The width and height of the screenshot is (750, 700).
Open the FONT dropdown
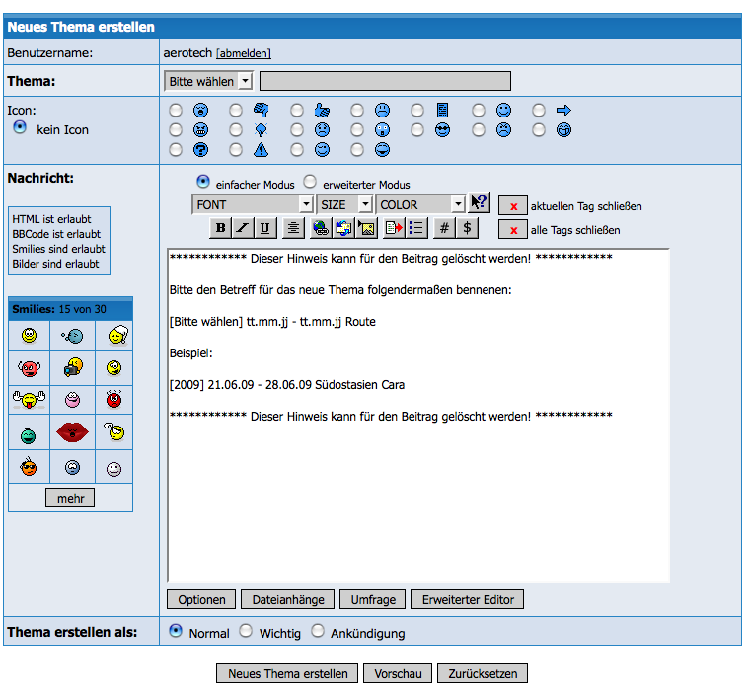coord(253,204)
